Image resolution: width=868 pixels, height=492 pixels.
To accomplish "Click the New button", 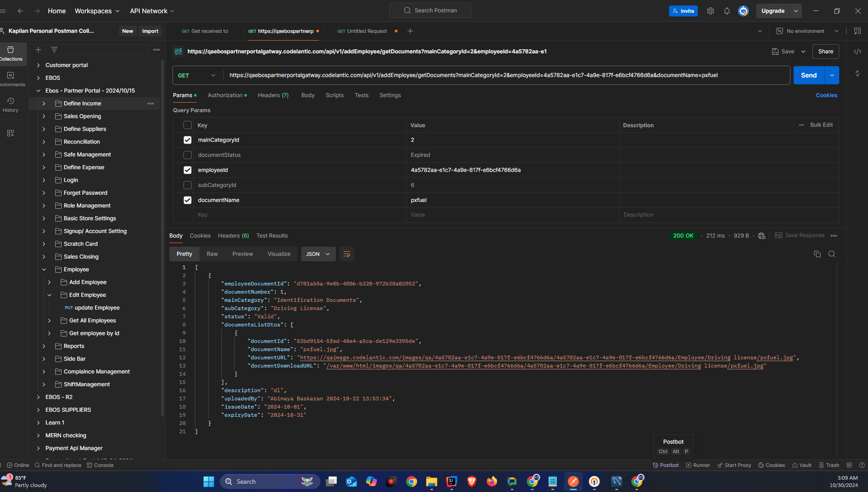I will [x=127, y=31].
